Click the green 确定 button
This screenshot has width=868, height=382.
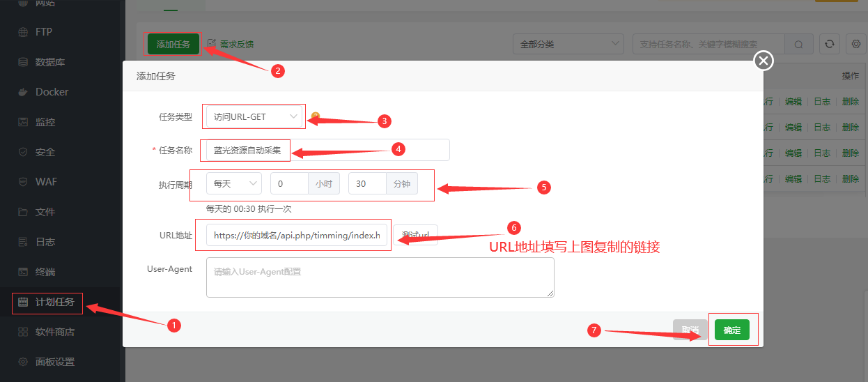(731, 330)
